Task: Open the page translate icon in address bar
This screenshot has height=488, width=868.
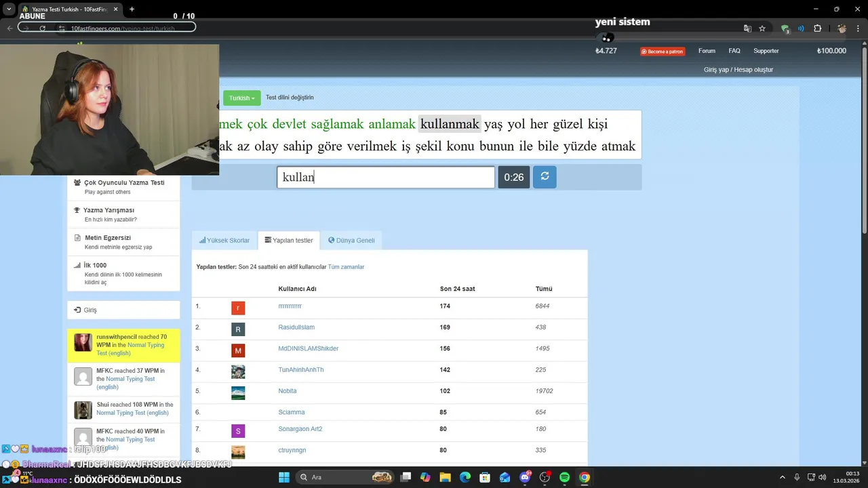Action: click(747, 28)
